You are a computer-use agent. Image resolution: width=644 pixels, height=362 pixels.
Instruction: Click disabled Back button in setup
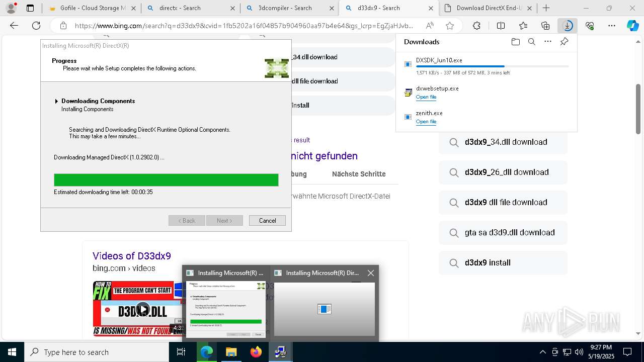(187, 221)
